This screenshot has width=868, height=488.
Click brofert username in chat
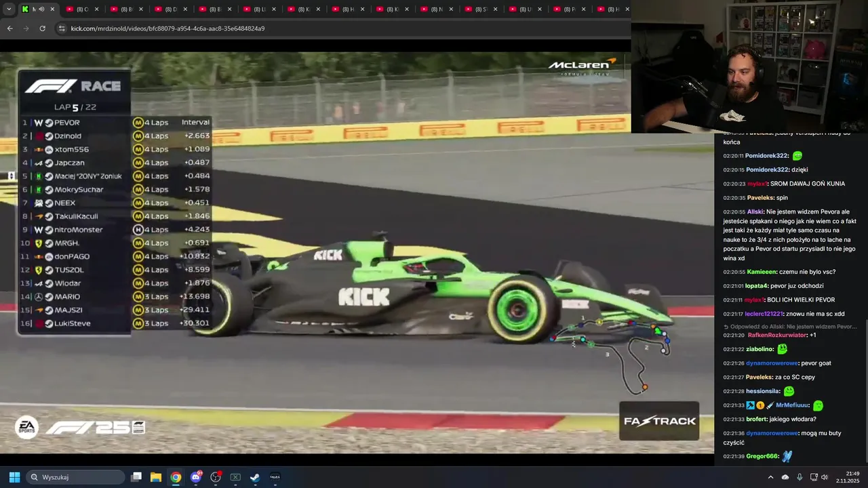click(757, 419)
